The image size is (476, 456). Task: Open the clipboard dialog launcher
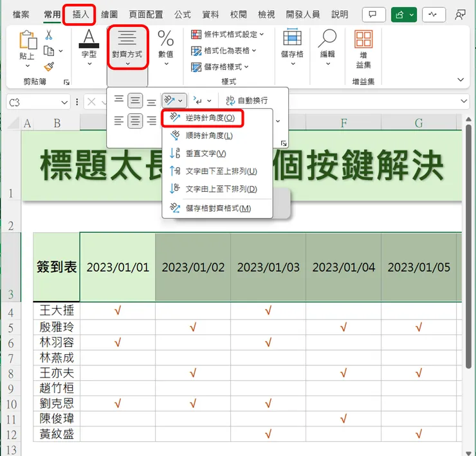pyautogui.click(x=66, y=82)
